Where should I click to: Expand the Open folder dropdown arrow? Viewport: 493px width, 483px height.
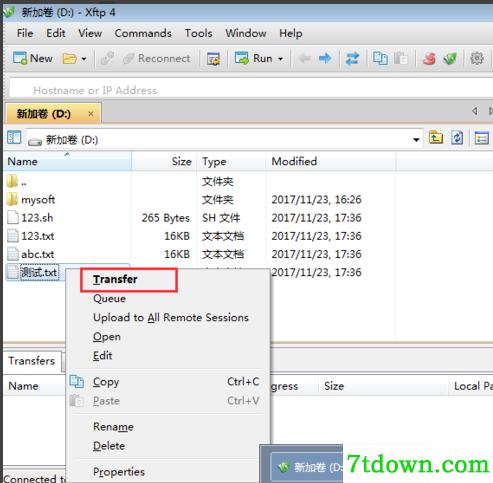[84, 59]
